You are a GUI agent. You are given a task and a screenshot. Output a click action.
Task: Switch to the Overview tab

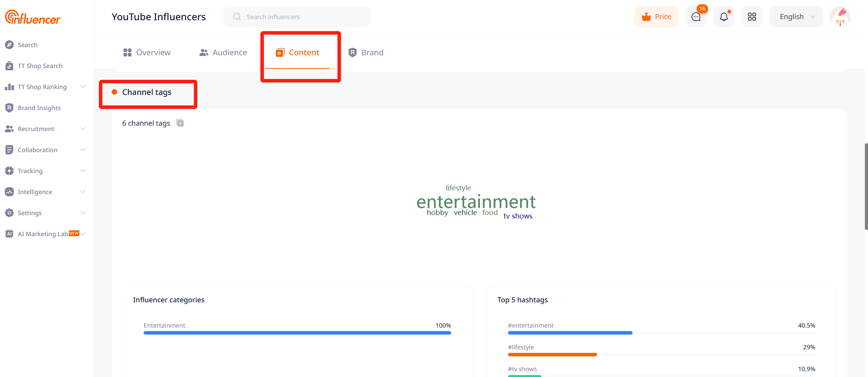pos(147,53)
